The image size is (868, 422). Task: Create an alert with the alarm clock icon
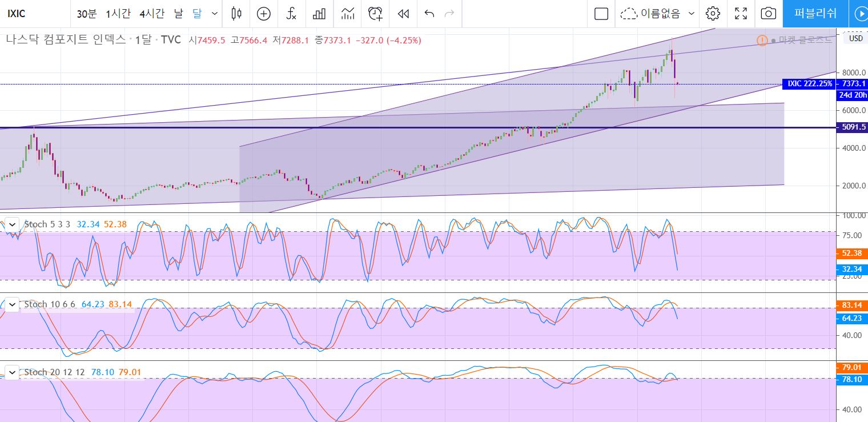click(x=375, y=14)
